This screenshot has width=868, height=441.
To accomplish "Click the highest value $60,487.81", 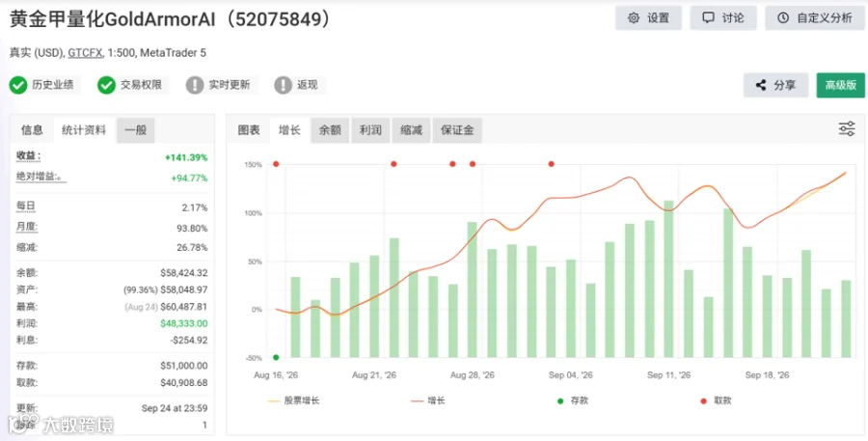I will pyautogui.click(x=184, y=306).
